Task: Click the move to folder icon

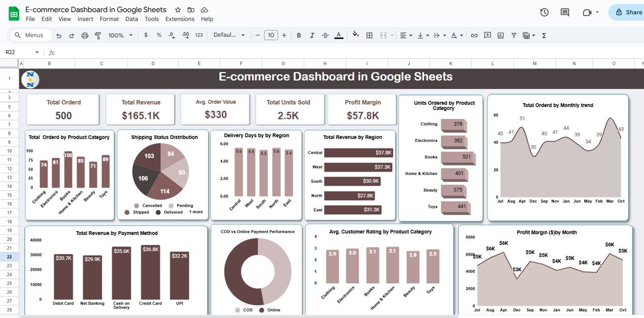Action: point(191,10)
